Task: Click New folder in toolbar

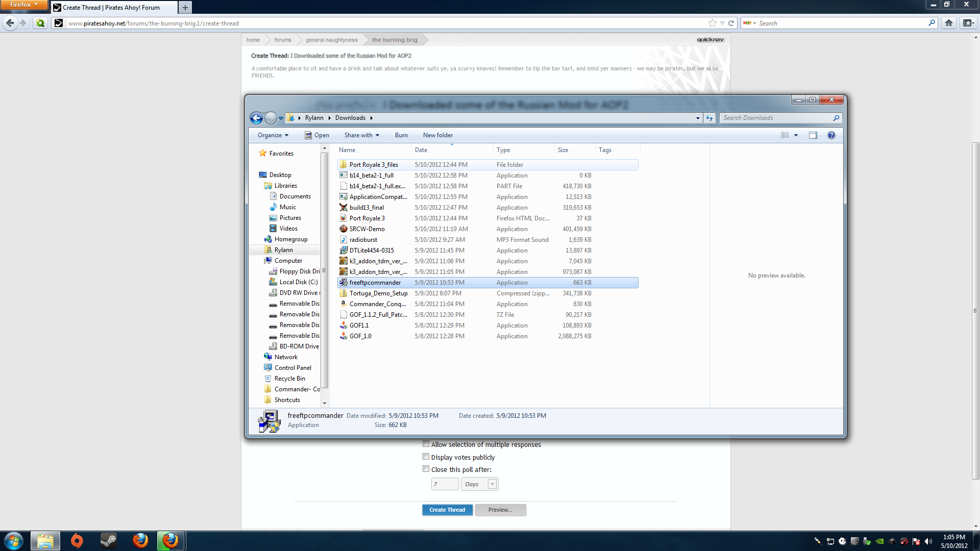Action: tap(438, 135)
